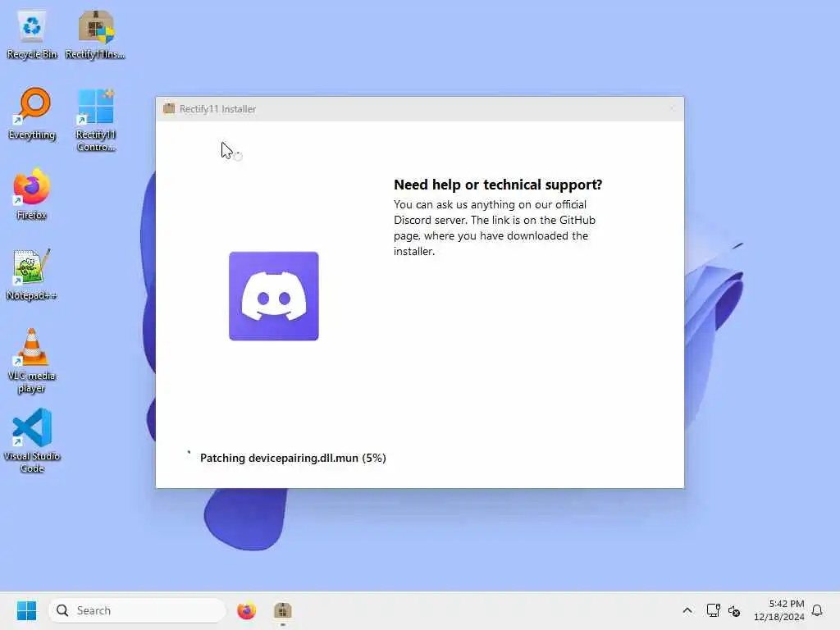Click the spinner next to the patching status
Viewport: 840px width, 630px height.
(189, 457)
